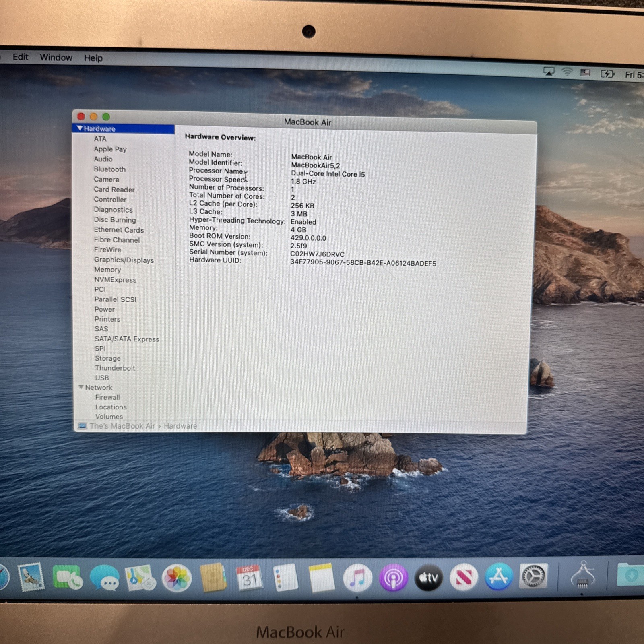
Task: Open Notes from the Dock
Action: (322, 578)
